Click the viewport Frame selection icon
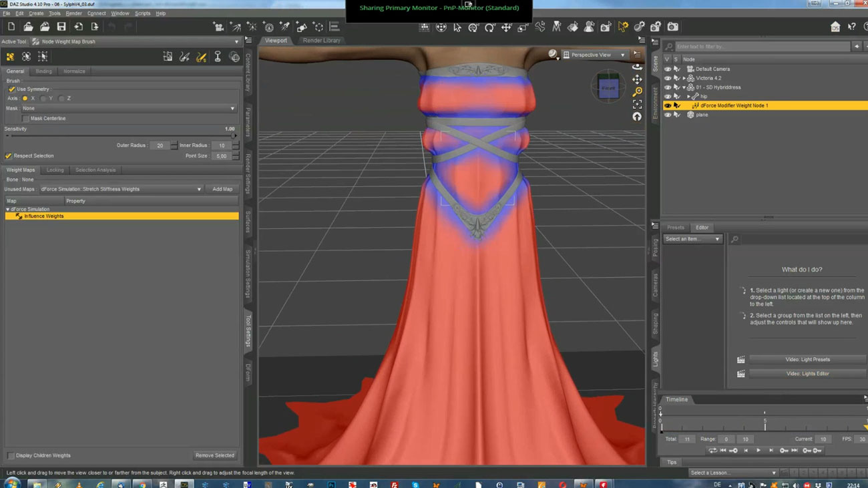868x488 pixels. pyautogui.click(x=637, y=104)
